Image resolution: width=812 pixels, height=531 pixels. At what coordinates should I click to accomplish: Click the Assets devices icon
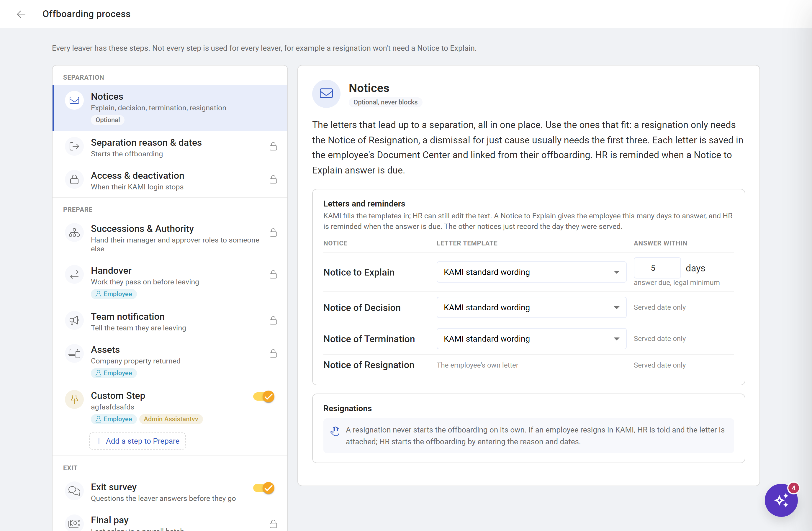[x=74, y=354]
